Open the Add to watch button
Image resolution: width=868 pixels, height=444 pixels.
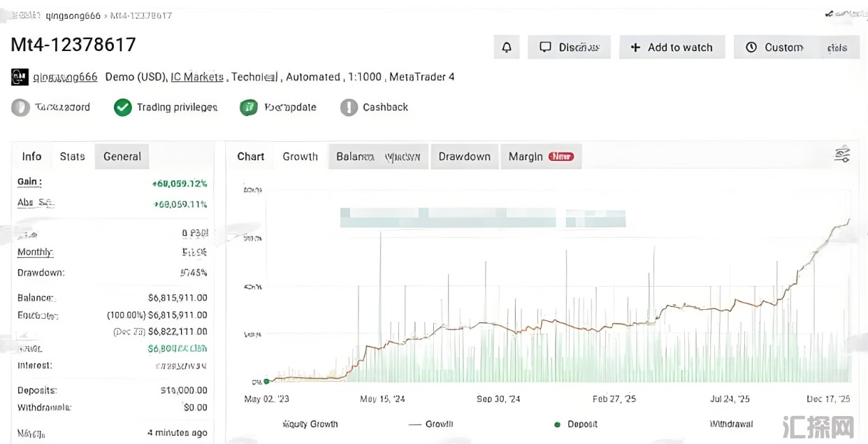672,48
